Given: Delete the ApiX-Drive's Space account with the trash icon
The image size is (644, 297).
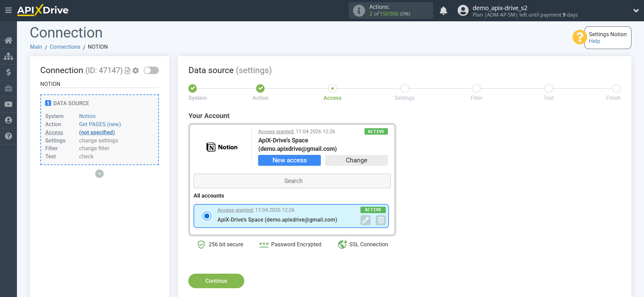Looking at the screenshot, I should [381, 220].
